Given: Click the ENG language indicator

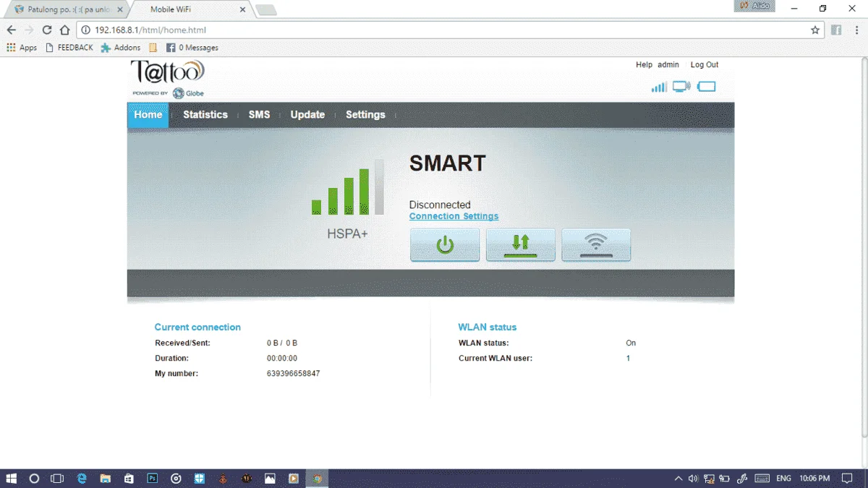Looking at the screenshot, I should point(783,479).
